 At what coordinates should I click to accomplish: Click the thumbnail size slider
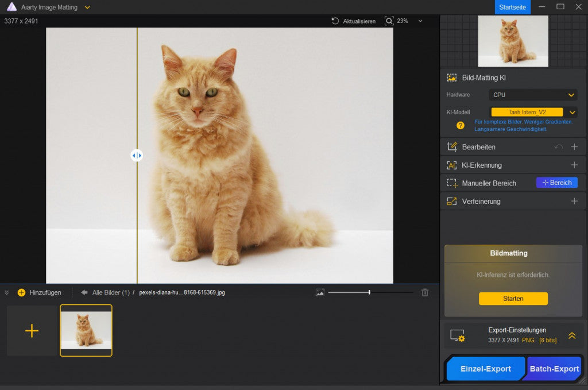[x=370, y=292]
